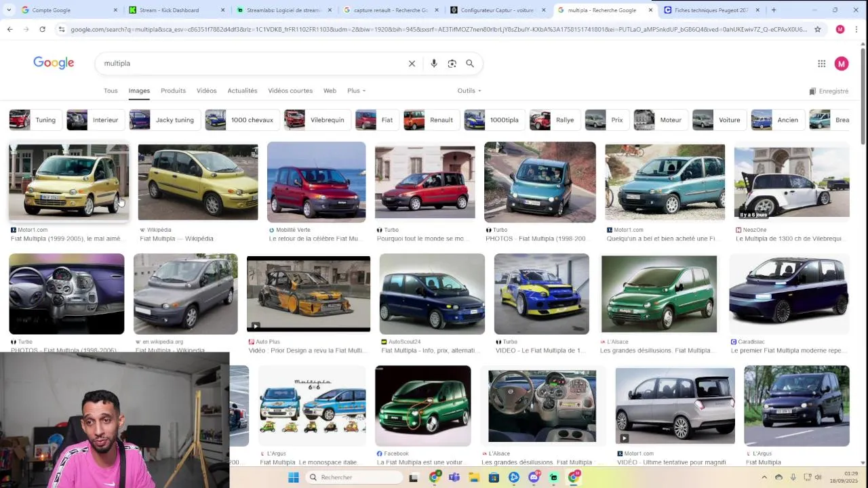Screen dimensions: 868x488
Task: Close the Stream - Kick Dashboard tab
Action: coord(223,10)
